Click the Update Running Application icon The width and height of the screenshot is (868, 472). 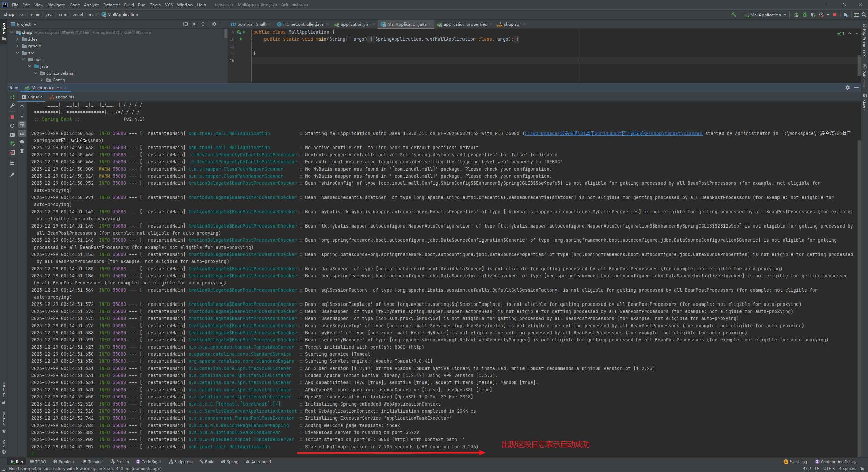pyautogui.click(x=12, y=126)
